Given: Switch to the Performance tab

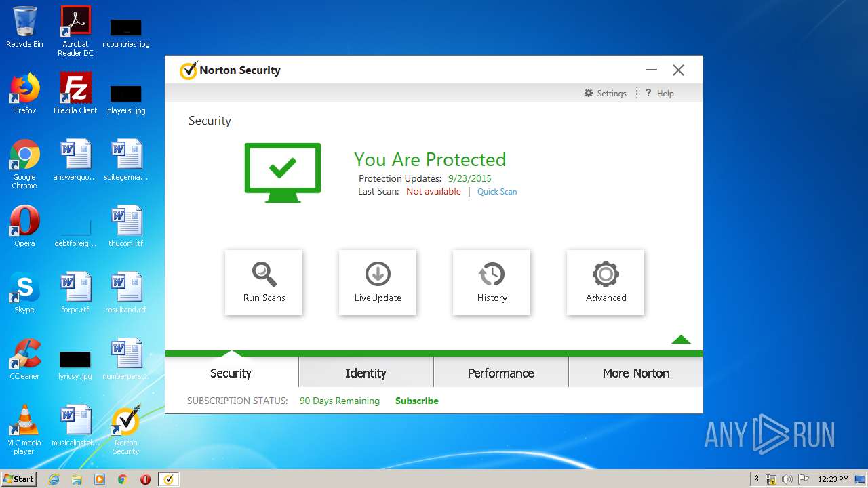Looking at the screenshot, I should tap(500, 373).
